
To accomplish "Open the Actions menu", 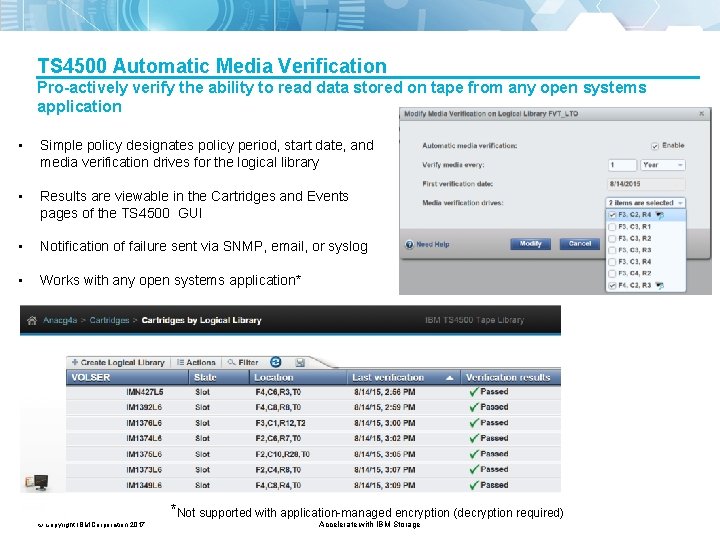I will click(196, 362).
